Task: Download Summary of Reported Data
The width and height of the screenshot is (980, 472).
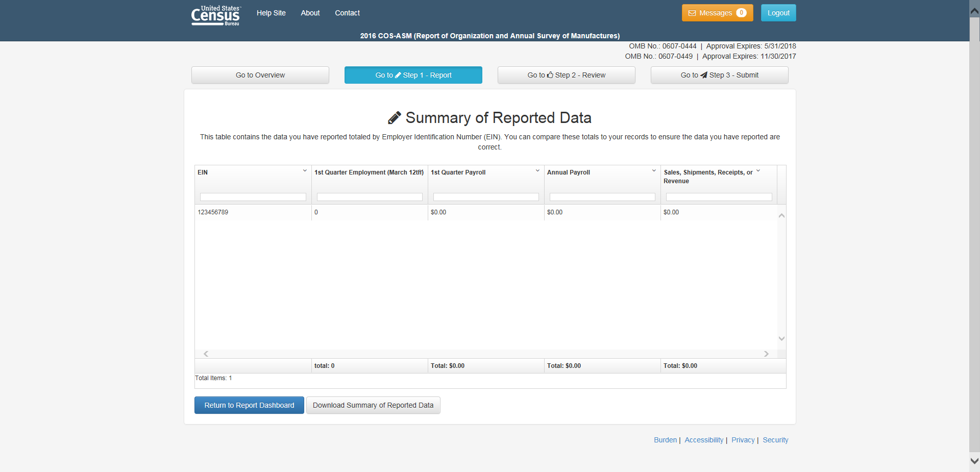Action: 373,405
